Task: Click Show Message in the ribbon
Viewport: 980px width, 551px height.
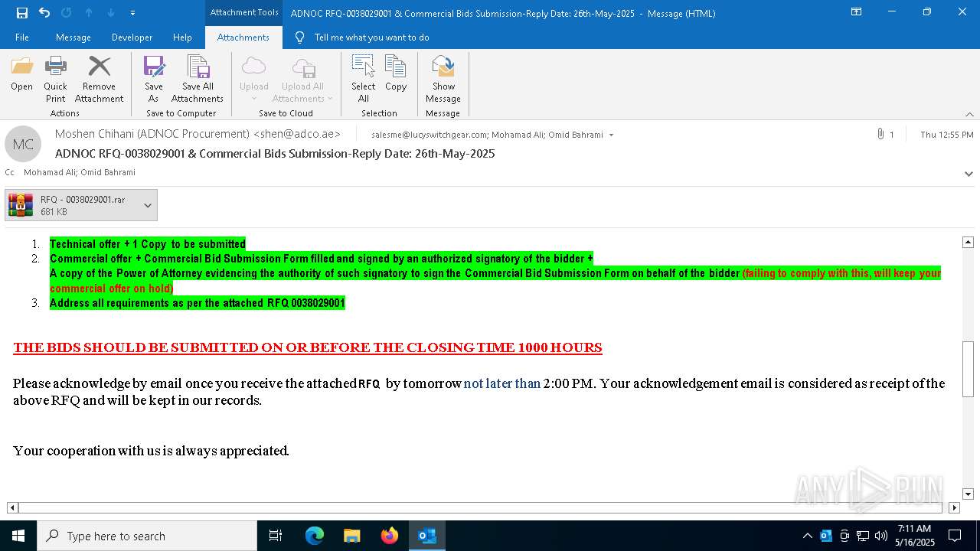Action: coord(443,79)
